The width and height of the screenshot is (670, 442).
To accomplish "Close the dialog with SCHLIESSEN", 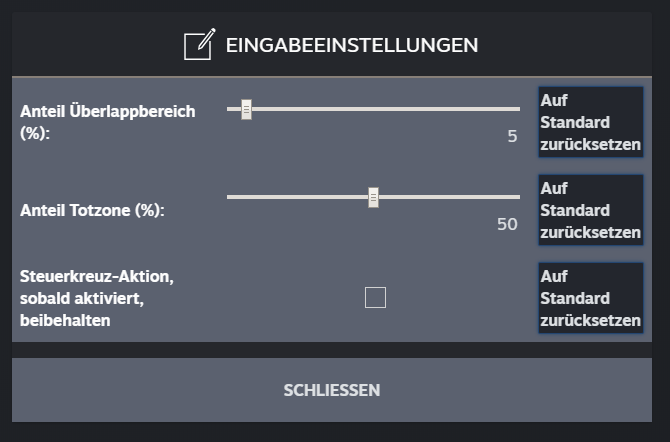I will click(x=332, y=390).
